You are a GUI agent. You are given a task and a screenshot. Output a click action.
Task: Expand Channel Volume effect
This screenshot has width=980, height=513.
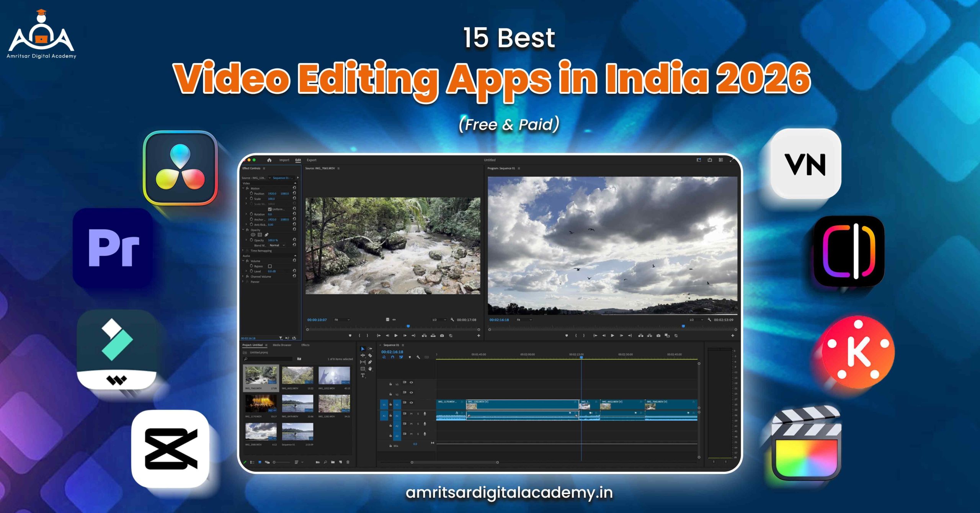pos(243,276)
